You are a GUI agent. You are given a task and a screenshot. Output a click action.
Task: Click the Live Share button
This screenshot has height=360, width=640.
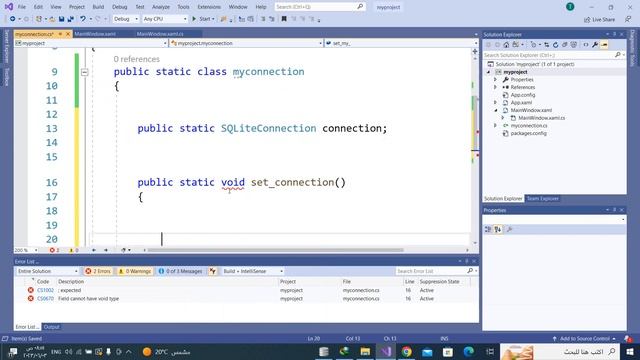(x=599, y=19)
